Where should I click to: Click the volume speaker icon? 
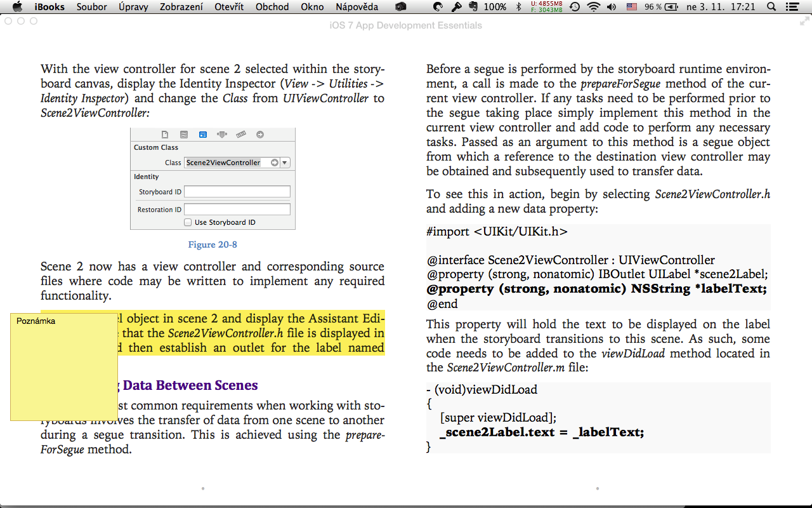pos(612,7)
